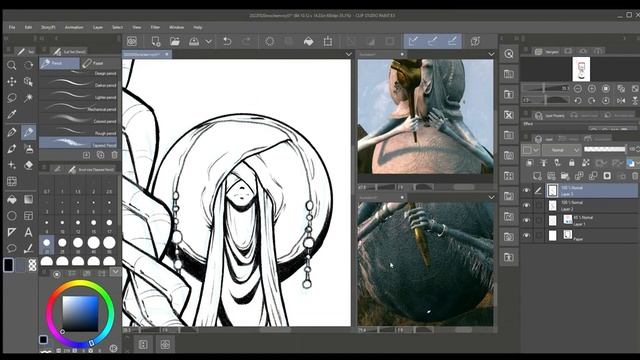This screenshot has width=640, height=360.
Task: Select the Zoom magnifier tool
Action: click(11, 65)
